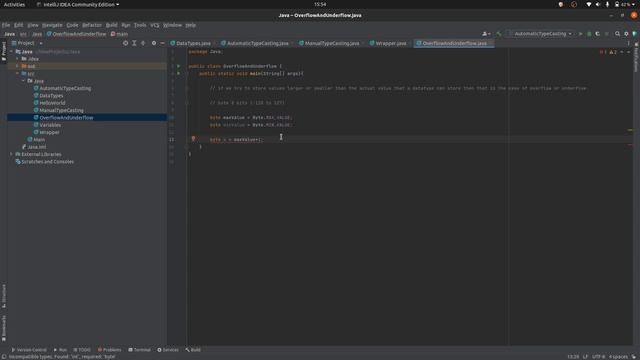640x360 pixels.
Task: Open the Services tool window
Action: pyautogui.click(x=168, y=350)
